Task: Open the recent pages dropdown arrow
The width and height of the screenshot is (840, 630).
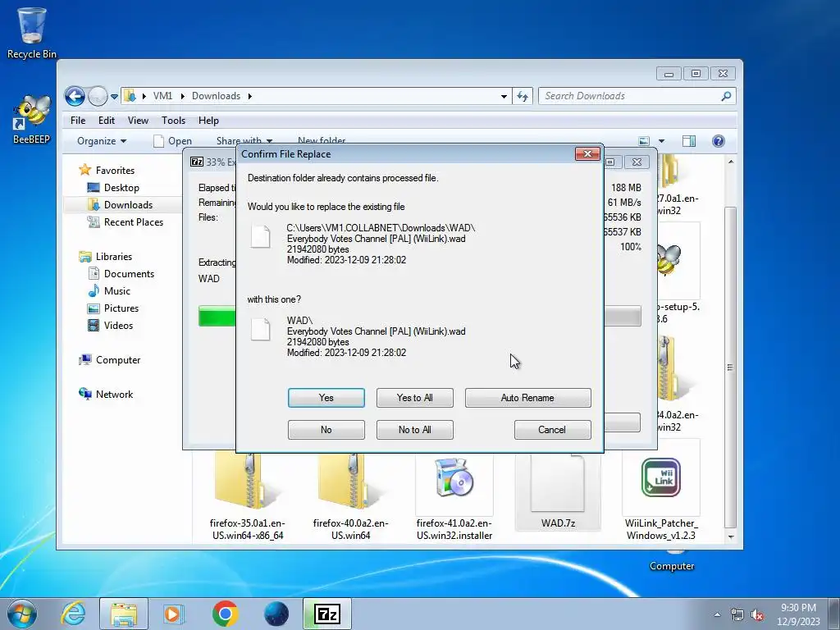Action: point(114,97)
